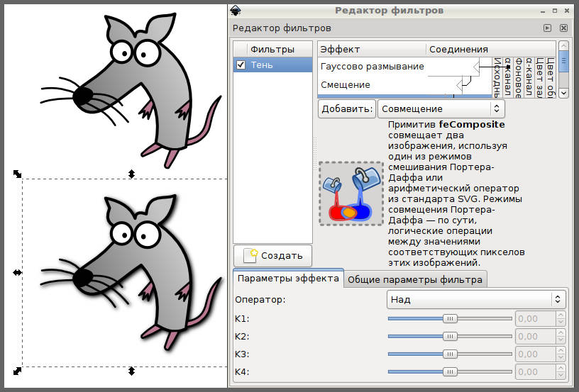Click the Фоновое connection source column
Screen dimensions: 579x392
[518, 78]
